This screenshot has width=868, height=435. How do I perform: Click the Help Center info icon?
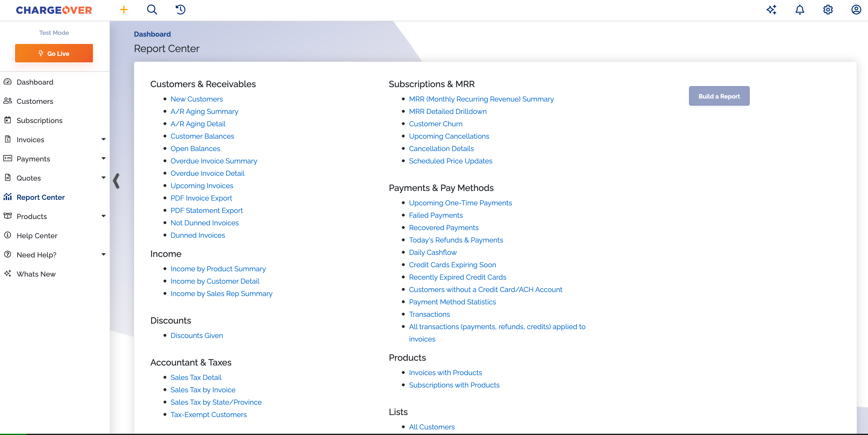coord(8,235)
